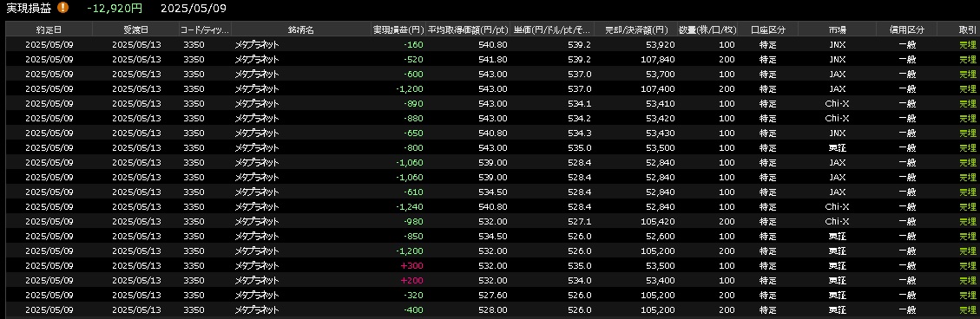Image resolution: width=980 pixels, height=319 pixels.
Task: Click the 平均取得価額(円/pt) column header
Action: (469, 29)
